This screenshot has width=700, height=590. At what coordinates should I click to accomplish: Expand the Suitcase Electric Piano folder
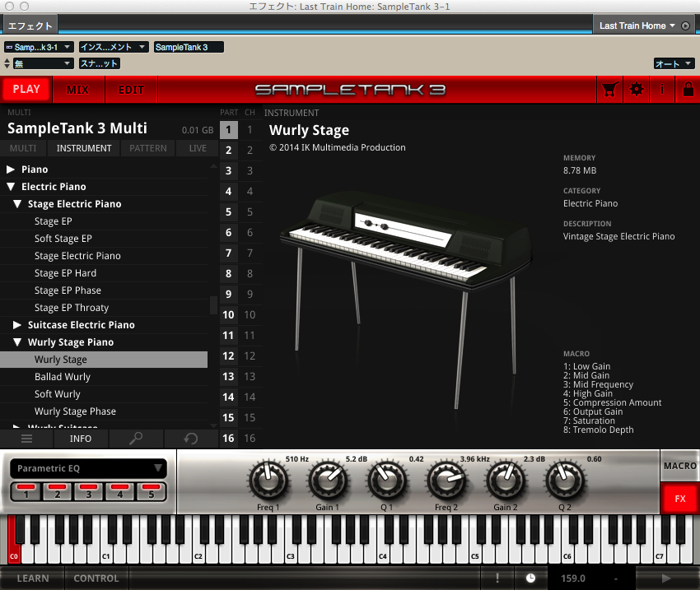click(17, 325)
